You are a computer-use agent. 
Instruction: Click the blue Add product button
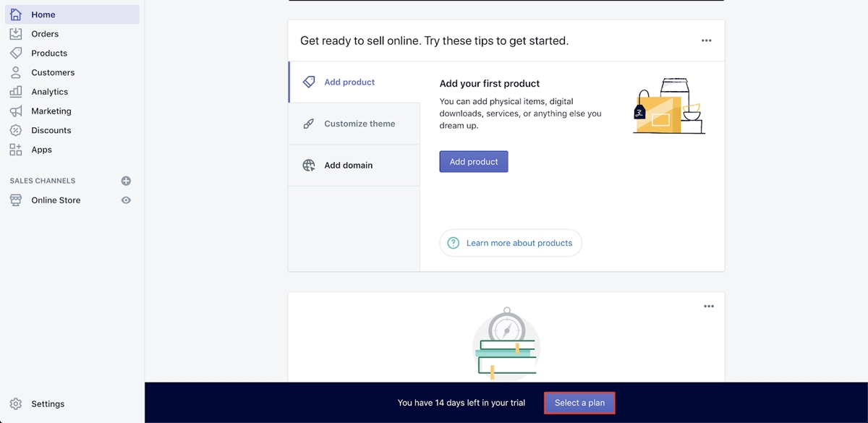click(474, 162)
